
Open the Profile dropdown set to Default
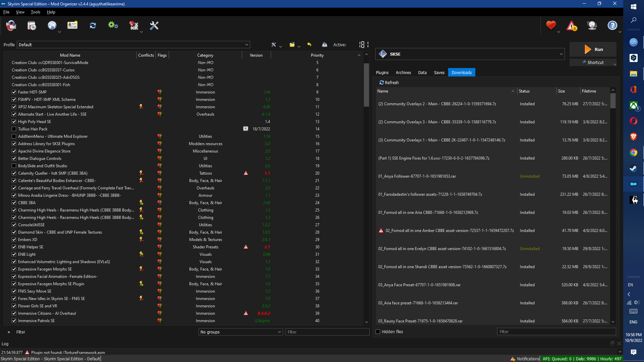[x=133, y=45]
